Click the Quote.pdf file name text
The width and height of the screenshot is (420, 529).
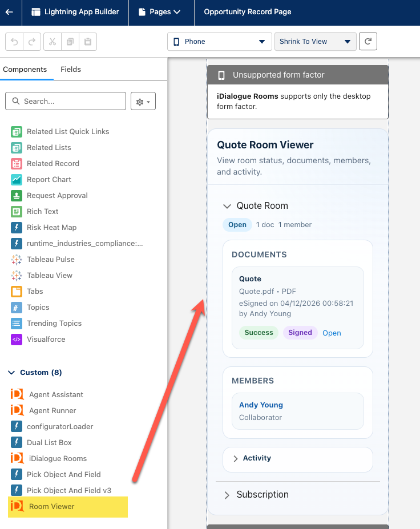tap(256, 291)
